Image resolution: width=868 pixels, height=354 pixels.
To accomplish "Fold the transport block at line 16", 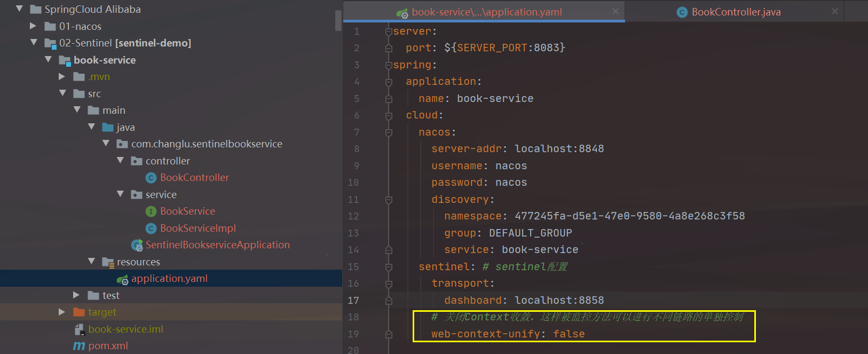I will [389, 284].
